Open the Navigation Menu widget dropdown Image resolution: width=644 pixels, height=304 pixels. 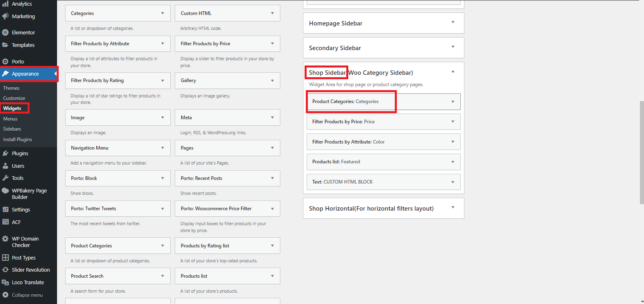click(x=163, y=148)
